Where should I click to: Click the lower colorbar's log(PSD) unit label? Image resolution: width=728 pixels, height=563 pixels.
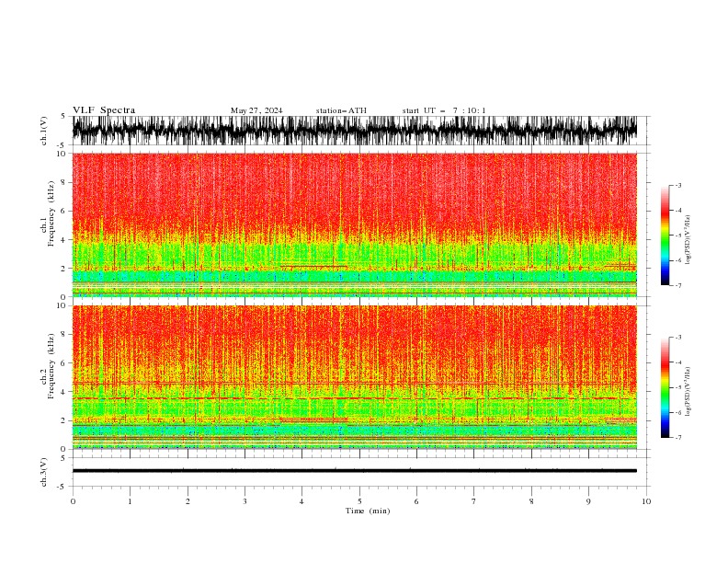point(688,392)
